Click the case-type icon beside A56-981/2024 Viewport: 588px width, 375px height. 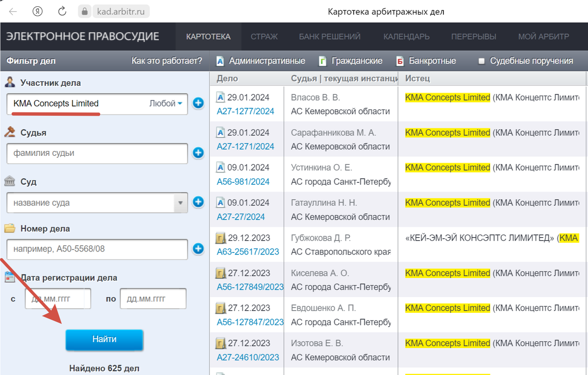click(220, 167)
